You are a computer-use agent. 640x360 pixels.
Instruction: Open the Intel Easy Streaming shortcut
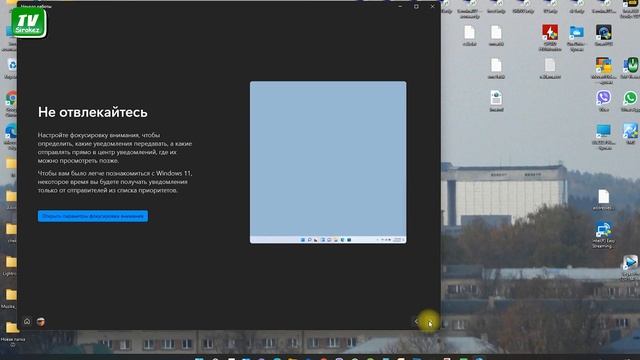click(x=603, y=234)
